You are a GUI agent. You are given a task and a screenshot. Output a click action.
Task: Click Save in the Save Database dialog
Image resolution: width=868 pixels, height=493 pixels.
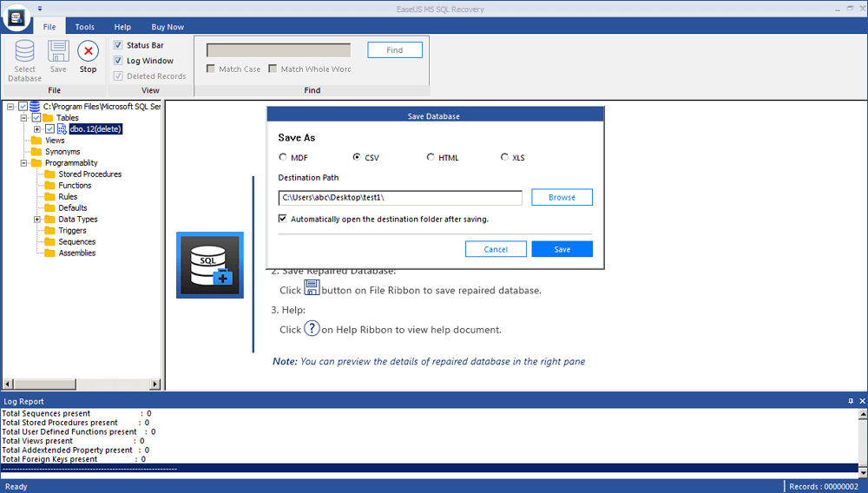(x=562, y=249)
